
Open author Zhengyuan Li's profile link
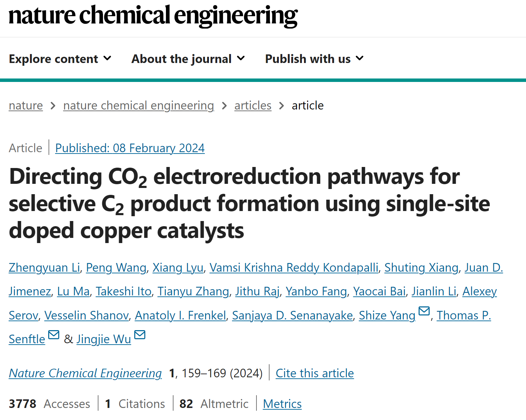44,267
